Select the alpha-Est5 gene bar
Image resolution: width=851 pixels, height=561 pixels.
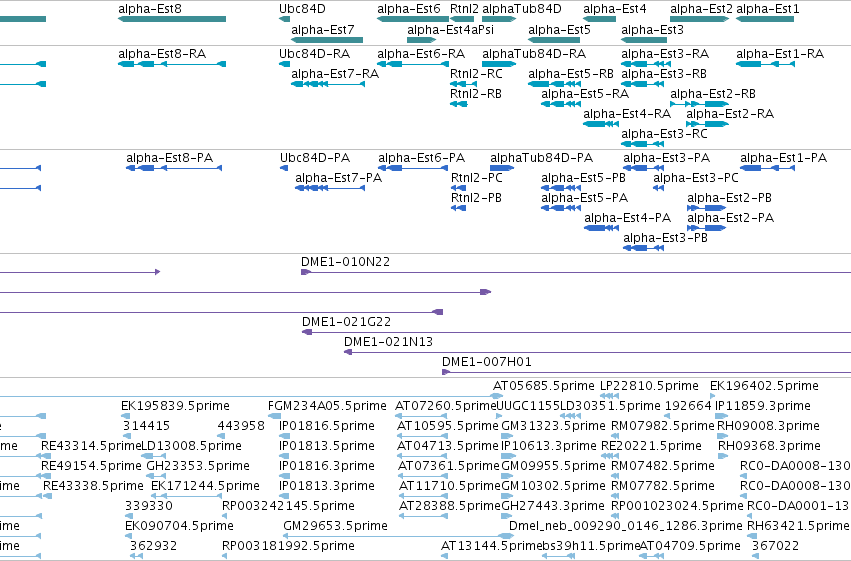click(x=554, y=40)
